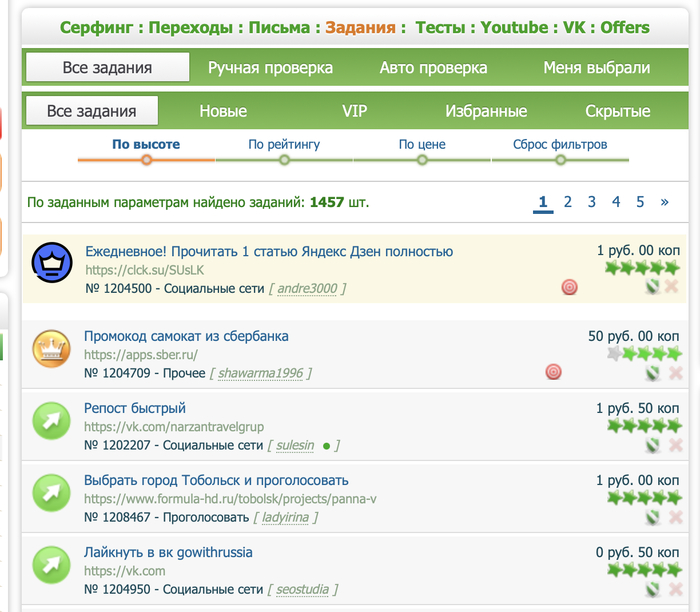Click the shield icon for 'Репост быстрый' task
The image size is (700, 612).
653,445
